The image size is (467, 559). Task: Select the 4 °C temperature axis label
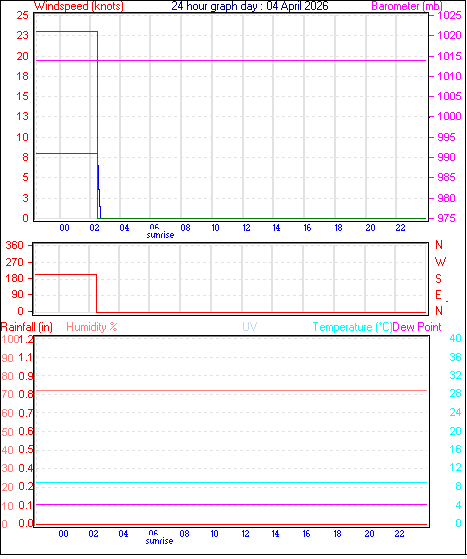point(458,505)
